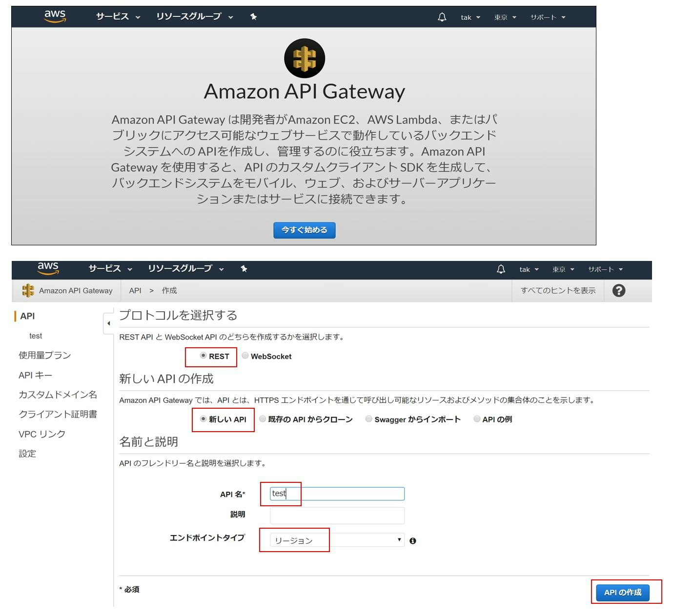Click Amazon API Gateway breadcrumb label

76,291
